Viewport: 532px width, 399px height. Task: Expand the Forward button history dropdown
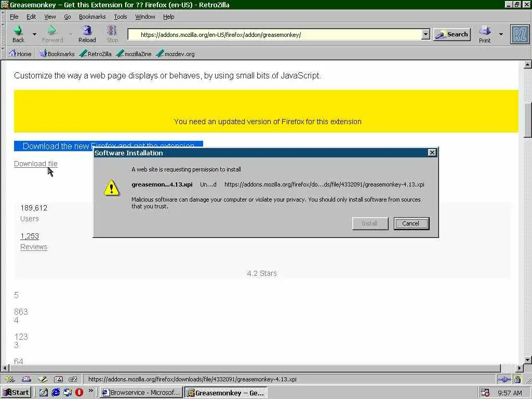(x=71, y=34)
